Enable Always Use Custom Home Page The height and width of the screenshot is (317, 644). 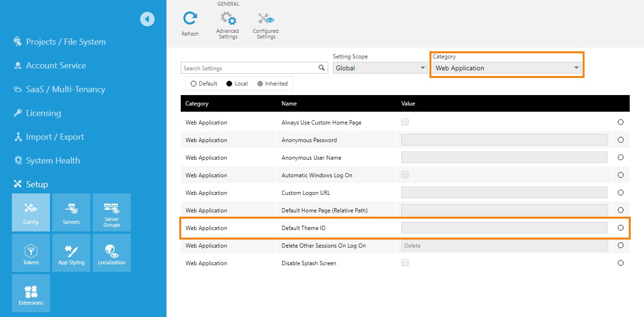pyautogui.click(x=405, y=122)
